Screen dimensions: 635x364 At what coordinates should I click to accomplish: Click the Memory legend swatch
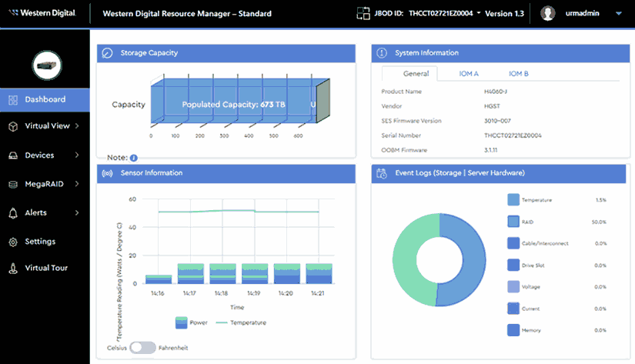pos(513,329)
